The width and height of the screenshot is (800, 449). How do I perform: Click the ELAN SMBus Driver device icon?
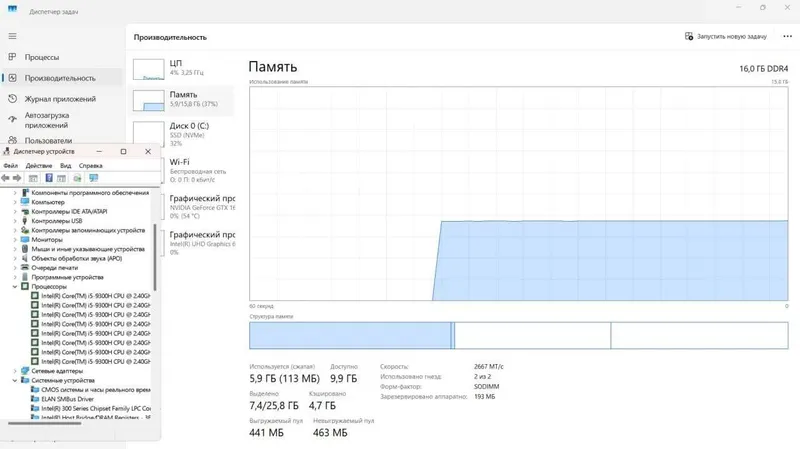35,399
